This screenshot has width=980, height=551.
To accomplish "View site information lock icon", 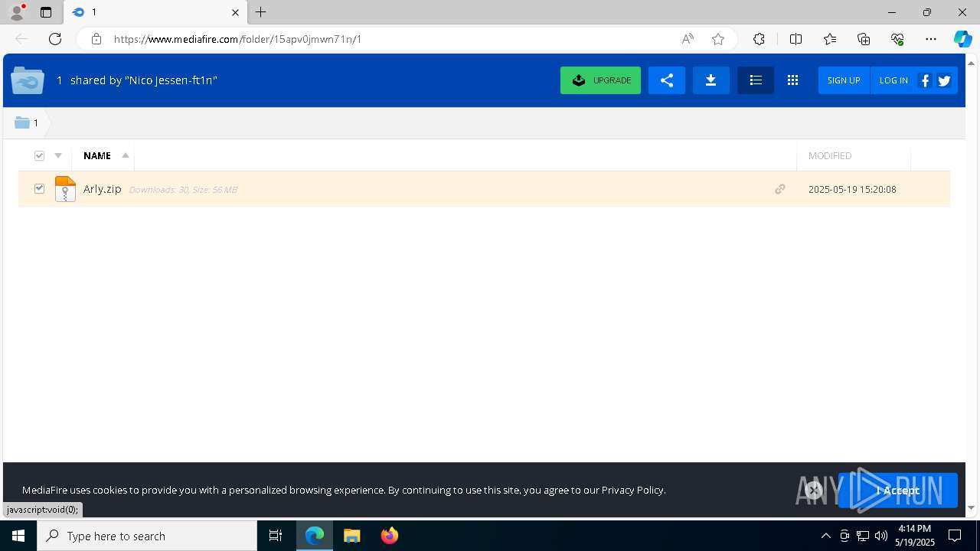I will coord(96,39).
